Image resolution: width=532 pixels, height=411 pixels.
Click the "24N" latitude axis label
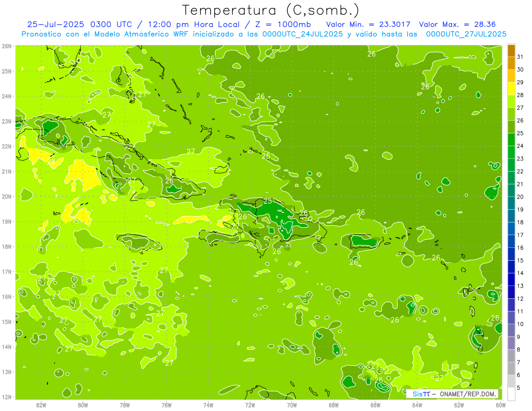(6, 96)
